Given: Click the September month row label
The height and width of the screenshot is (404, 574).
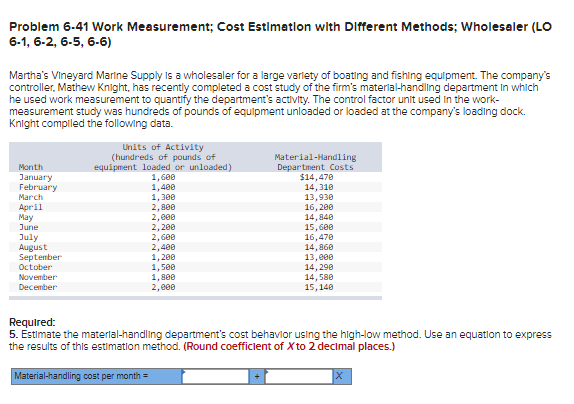Looking at the screenshot, I should (40, 257).
